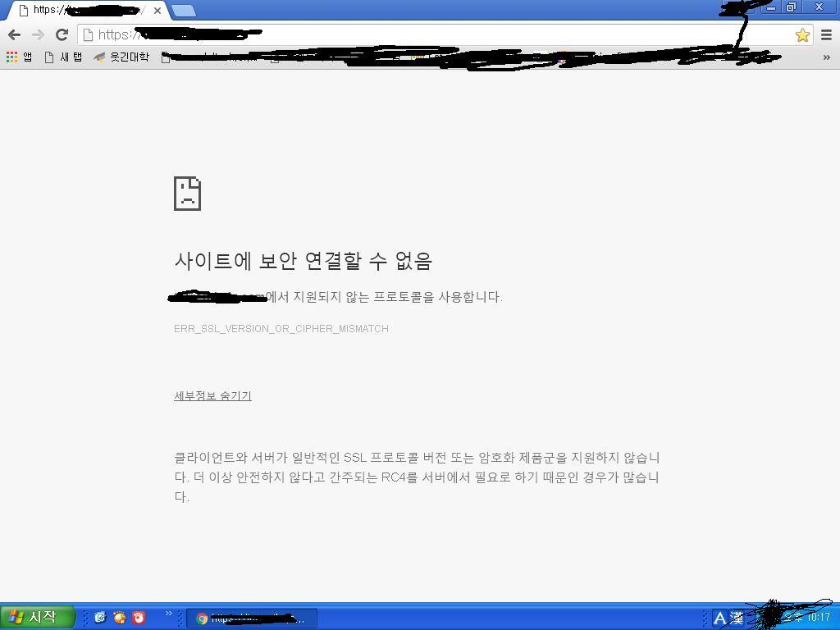840x630 pixels.
Task: Expand the bookmarks bar overflow chevron
Action: 827,57
